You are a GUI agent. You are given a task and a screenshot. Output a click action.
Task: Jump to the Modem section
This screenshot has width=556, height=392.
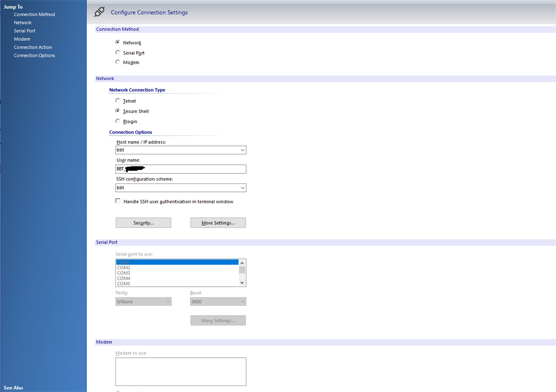[x=22, y=39]
